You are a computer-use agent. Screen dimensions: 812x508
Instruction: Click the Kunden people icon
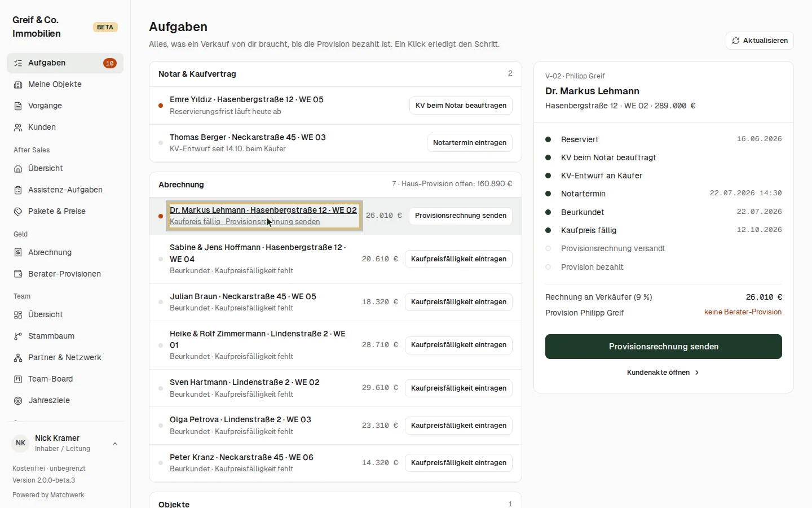[x=18, y=128]
